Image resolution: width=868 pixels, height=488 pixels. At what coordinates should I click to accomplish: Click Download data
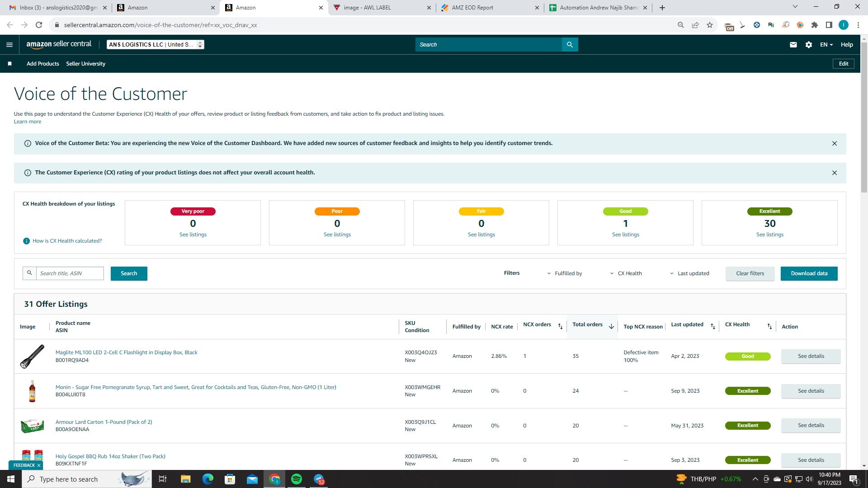click(x=809, y=273)
